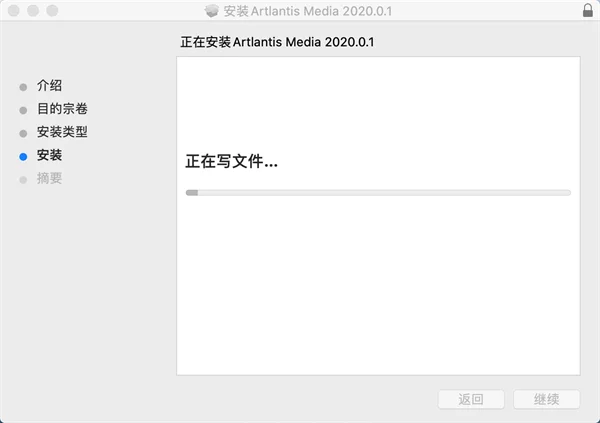Click the window title 安装 Artlantis Media 2020.0.1

click(x=308, y=11)
